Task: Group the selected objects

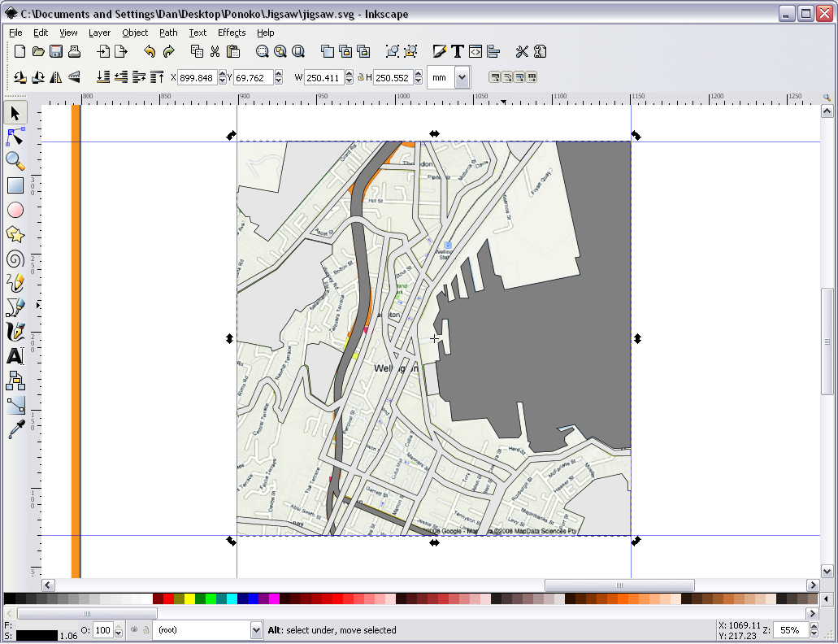Action: pos(393,51)
